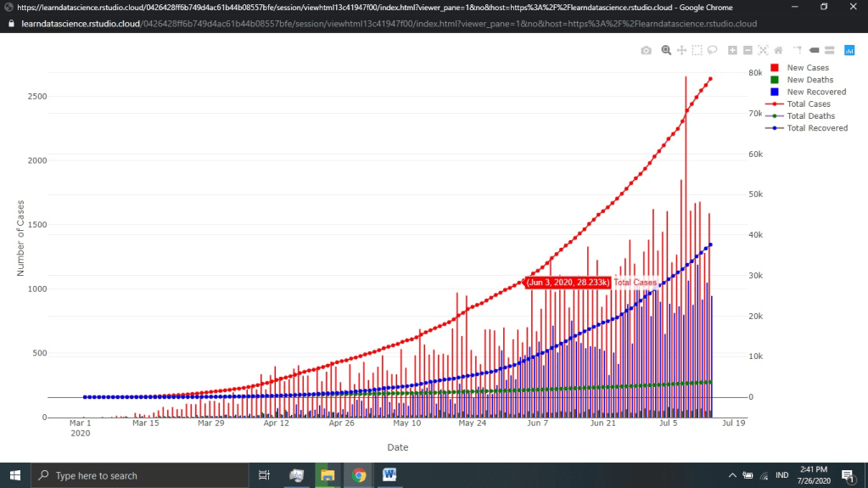The width and height of the screenshot is (868, 488).
Task: Click the Zoom in plus icon
Action: point(732,50)
